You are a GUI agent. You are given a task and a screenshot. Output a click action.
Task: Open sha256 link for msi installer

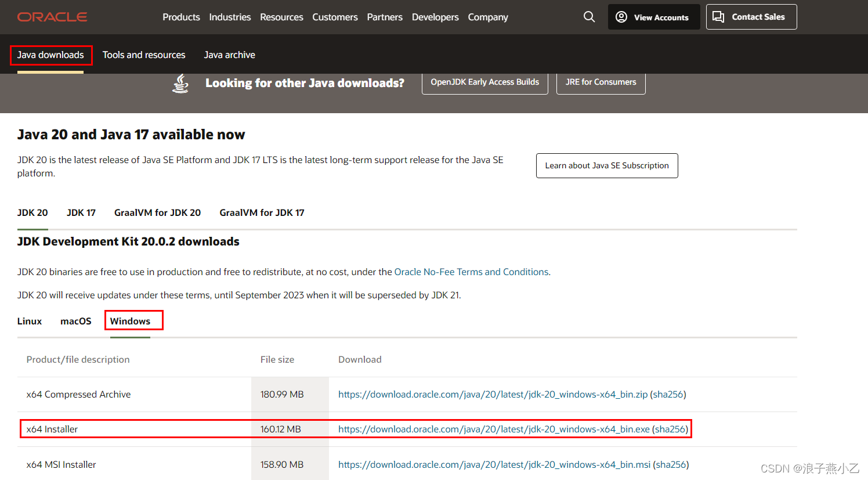(x=671, y=464)
